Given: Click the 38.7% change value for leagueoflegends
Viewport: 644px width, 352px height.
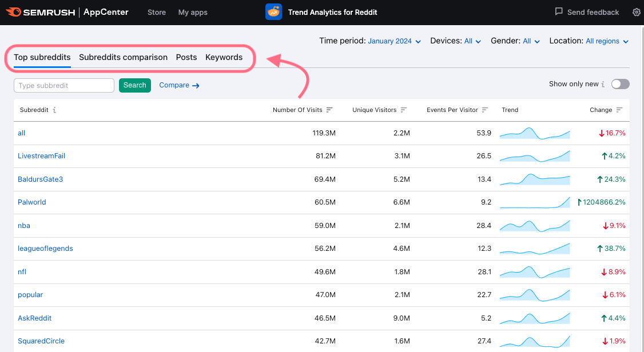Looking at the screenshot, I should click(x=611, y=249).
